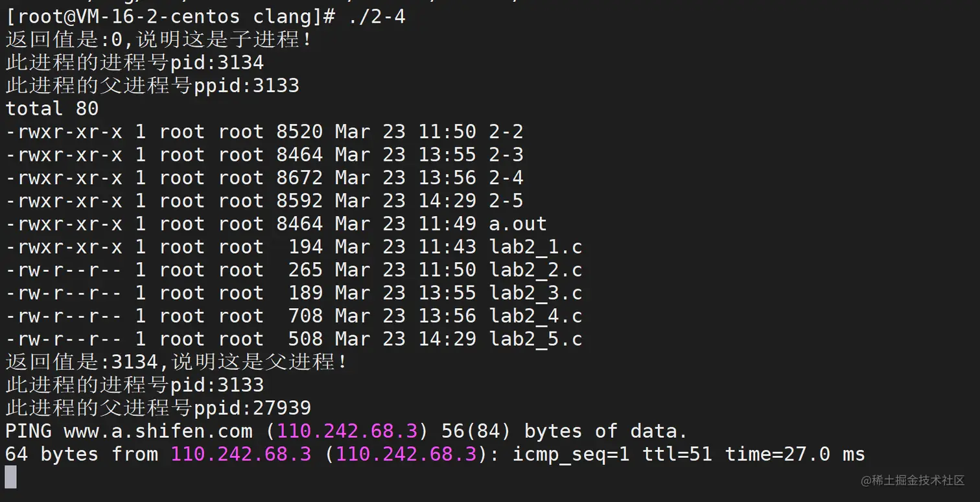Viewport: 980px width, 502px height.
Task: Click www.a.shifen.com hostname
Action: tap(158, 431)
